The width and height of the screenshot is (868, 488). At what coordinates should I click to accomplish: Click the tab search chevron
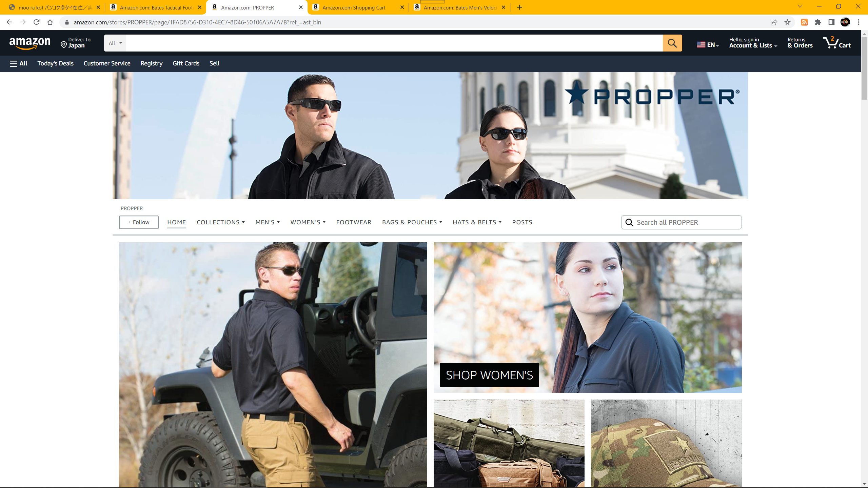pyautogui.click(x=800, y=6)
